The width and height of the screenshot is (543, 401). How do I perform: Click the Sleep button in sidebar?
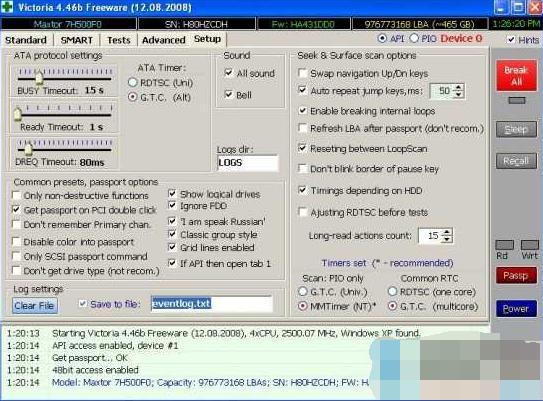(516, 130)
